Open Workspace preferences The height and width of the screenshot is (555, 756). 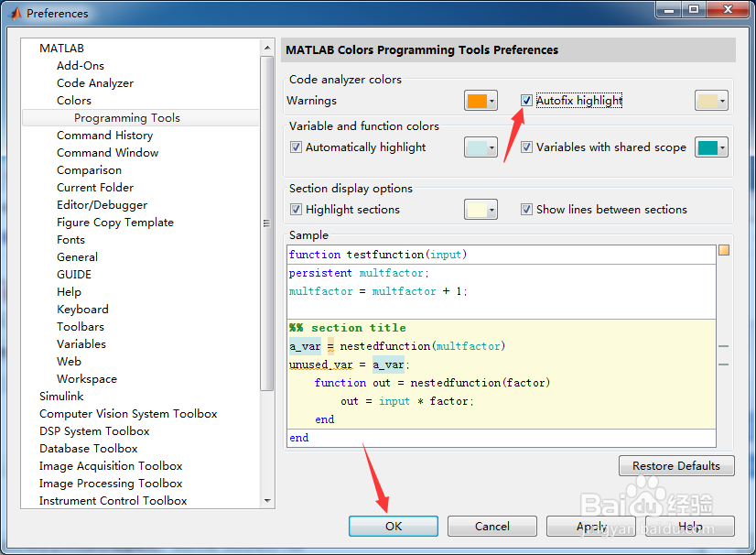pyautogui.click(x=87, y=379)
